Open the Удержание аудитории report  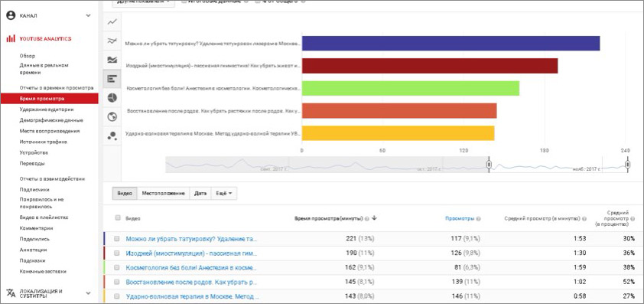point(47,110)
